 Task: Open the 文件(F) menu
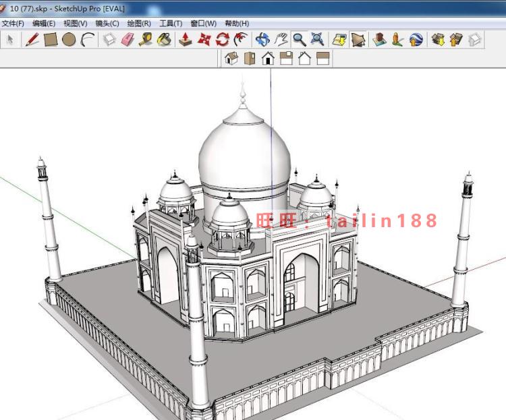13,24
